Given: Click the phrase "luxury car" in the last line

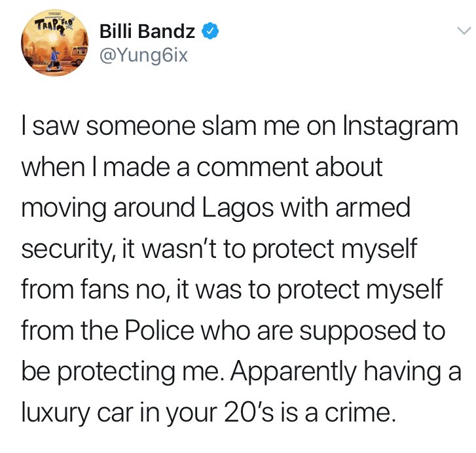Looking at the screenshot, I should [x=77, y=414].
